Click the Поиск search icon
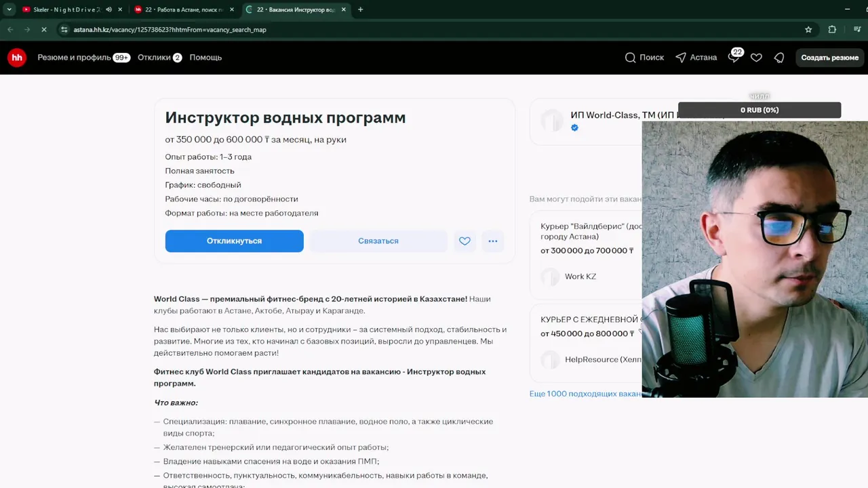The height and width of the screenshot is (488, 868). click(644, 58)
